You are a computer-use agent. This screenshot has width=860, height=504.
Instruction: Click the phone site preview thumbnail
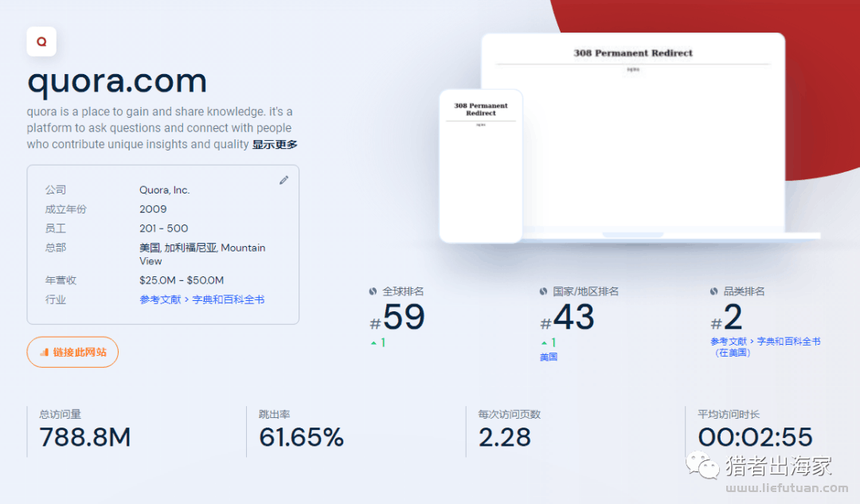click(x=481, y=166)
